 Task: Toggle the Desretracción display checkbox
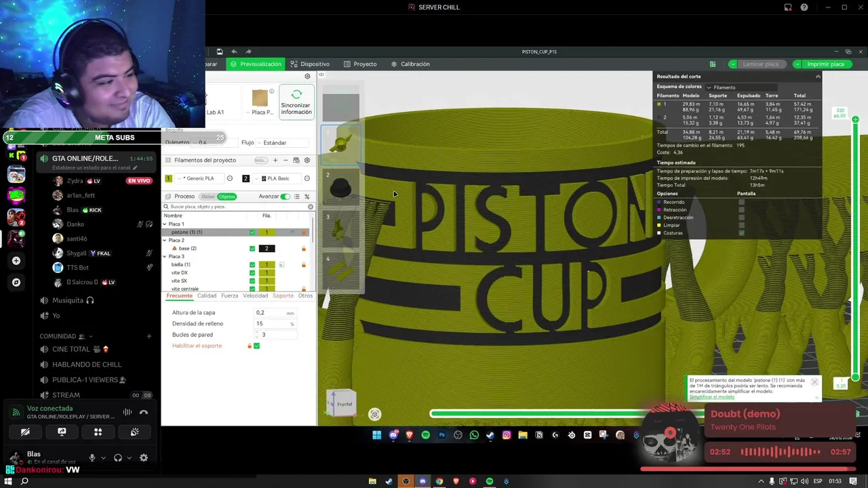(741, 218)
